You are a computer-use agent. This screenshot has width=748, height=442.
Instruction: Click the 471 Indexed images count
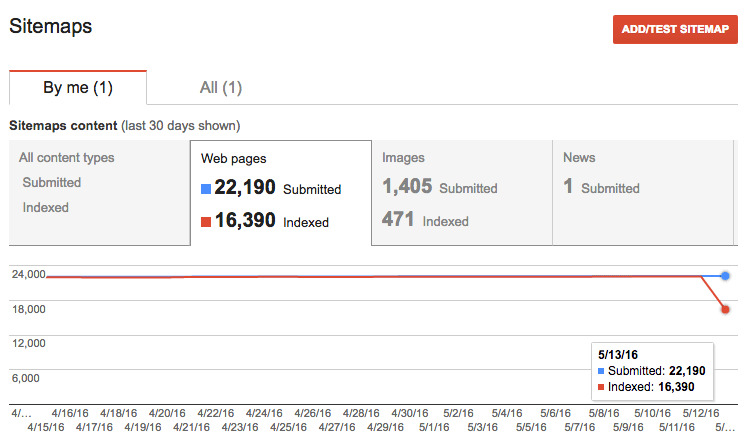click(x=398, y=219)
